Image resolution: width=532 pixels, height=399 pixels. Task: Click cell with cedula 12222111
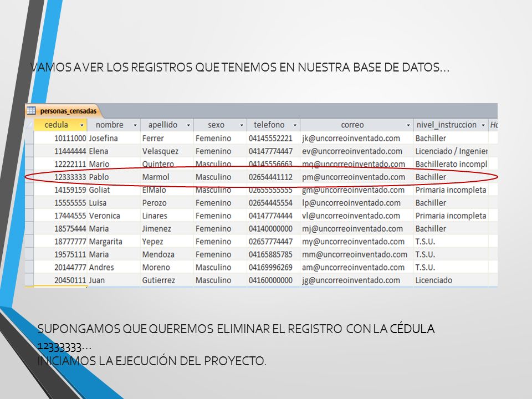pos(60,164)
